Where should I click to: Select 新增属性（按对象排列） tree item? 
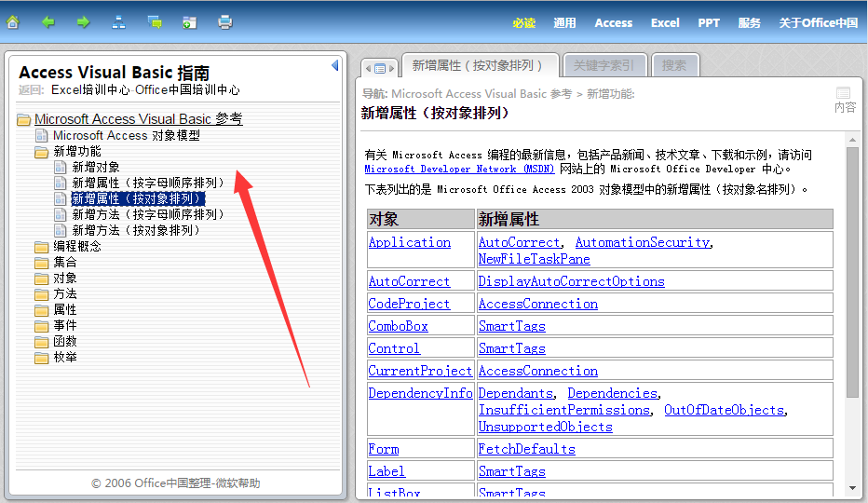139,198
